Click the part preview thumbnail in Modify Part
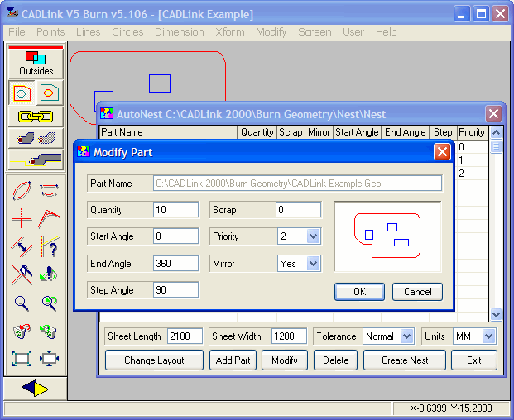 [x=387, y=236]
